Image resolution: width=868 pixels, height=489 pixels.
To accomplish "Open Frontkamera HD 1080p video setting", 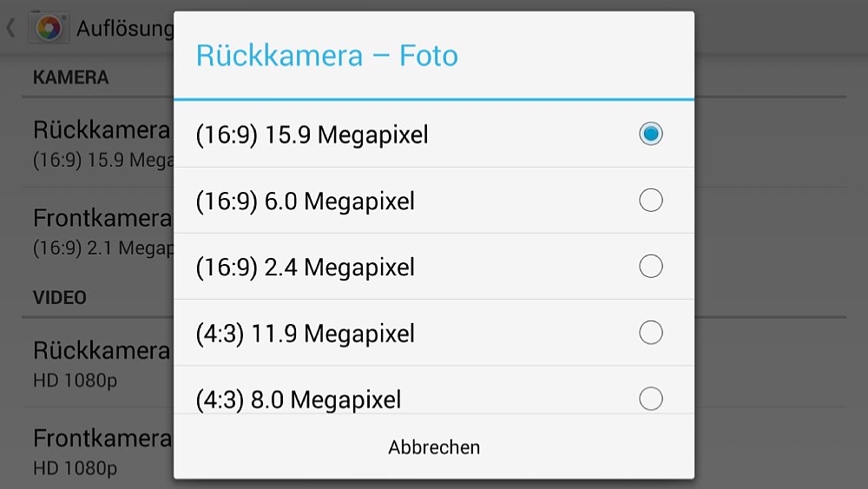I will pos(98,451).
